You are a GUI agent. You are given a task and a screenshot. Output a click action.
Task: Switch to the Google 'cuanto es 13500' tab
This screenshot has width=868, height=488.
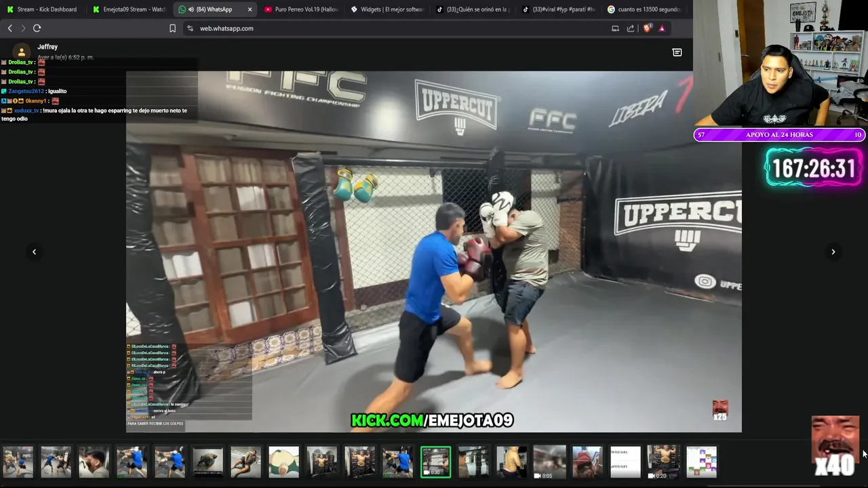tap(644, 9)
